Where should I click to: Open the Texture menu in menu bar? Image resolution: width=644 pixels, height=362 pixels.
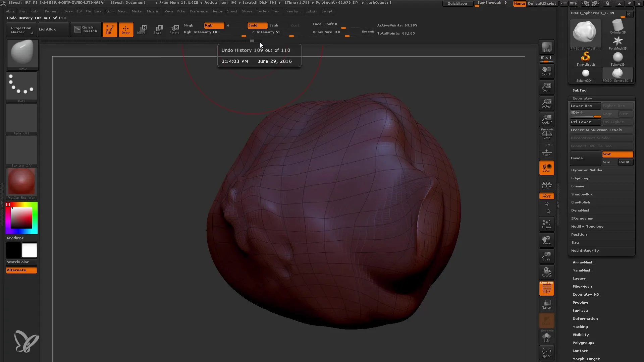(x=263, y=11)
